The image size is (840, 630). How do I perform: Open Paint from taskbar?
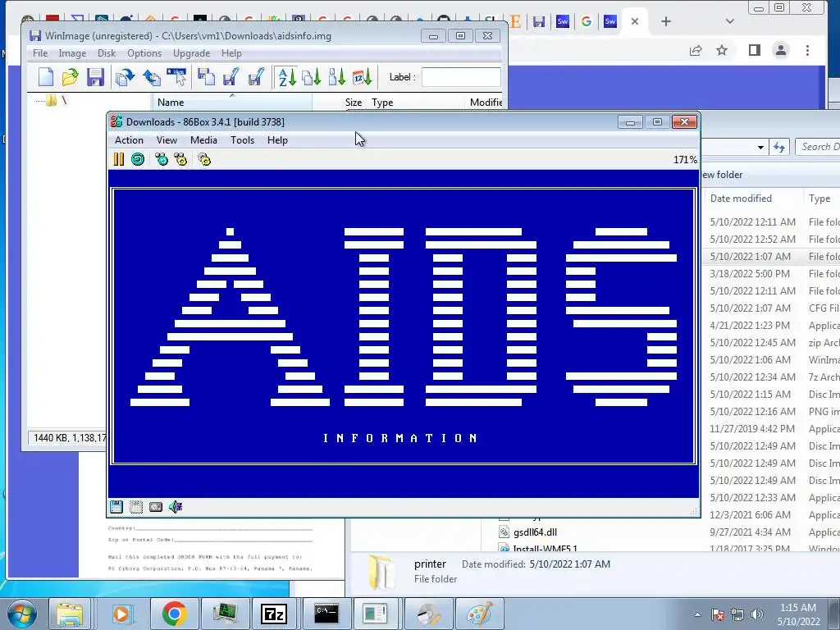[479, 614]
